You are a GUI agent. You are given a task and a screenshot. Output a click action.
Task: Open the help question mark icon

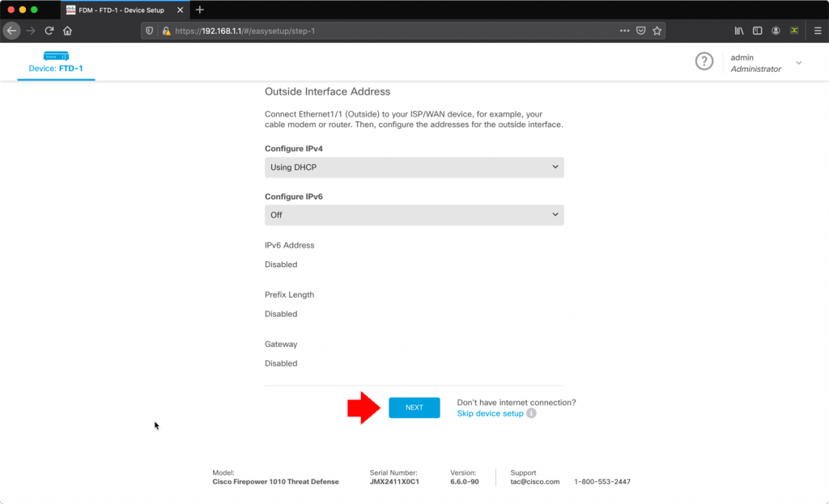704,61
